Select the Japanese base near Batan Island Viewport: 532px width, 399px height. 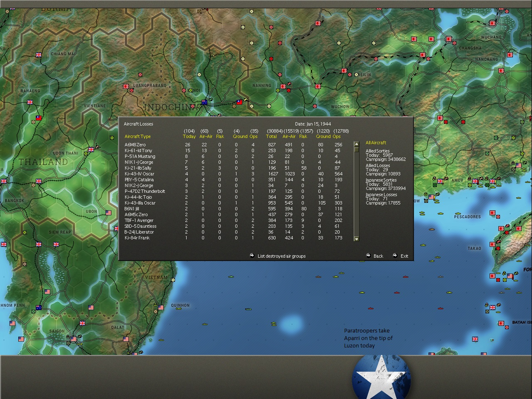(501, 323)
